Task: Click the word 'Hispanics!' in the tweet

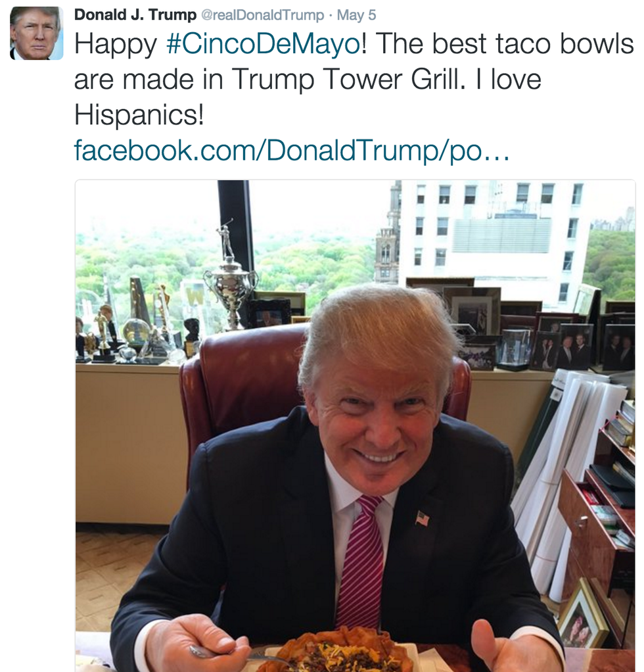Action: click(x=139, y=115)
